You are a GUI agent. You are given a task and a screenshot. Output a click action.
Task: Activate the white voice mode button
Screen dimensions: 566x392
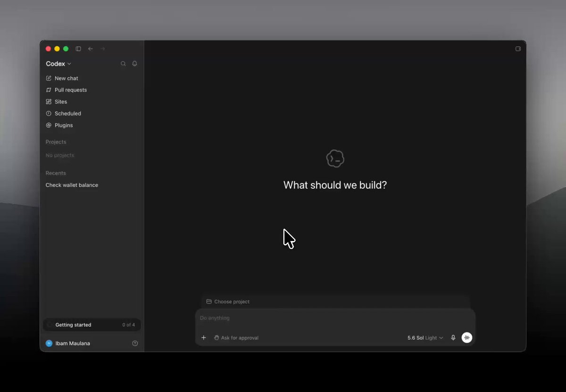467,337
